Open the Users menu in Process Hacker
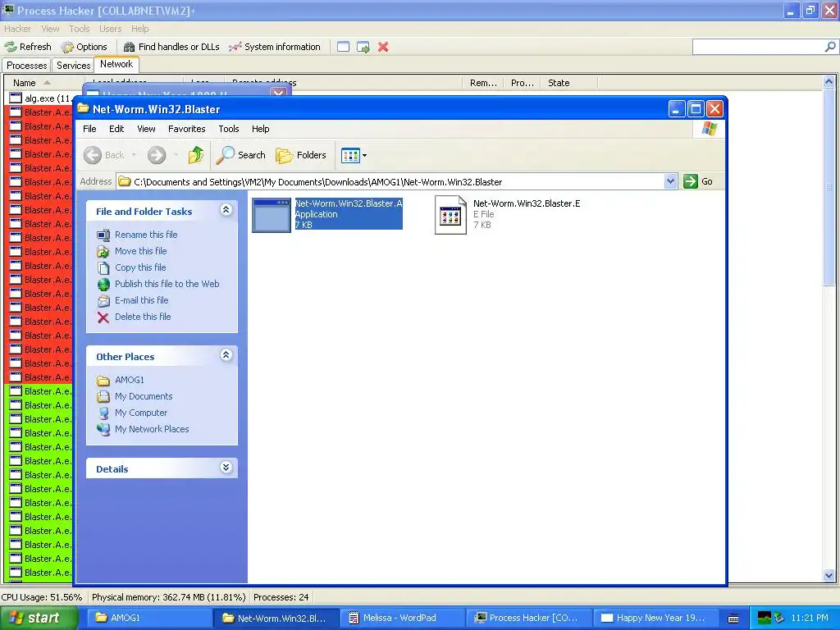Image resolution: width=840 pixels, height=630 pixels. click(x=111, y=29)
